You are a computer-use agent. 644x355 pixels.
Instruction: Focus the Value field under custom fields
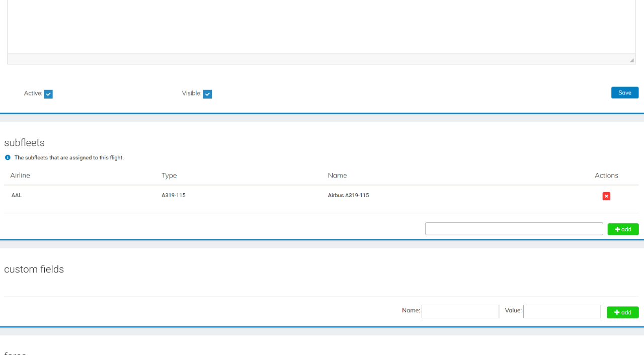pyautogui.click(x=561, y=311)
